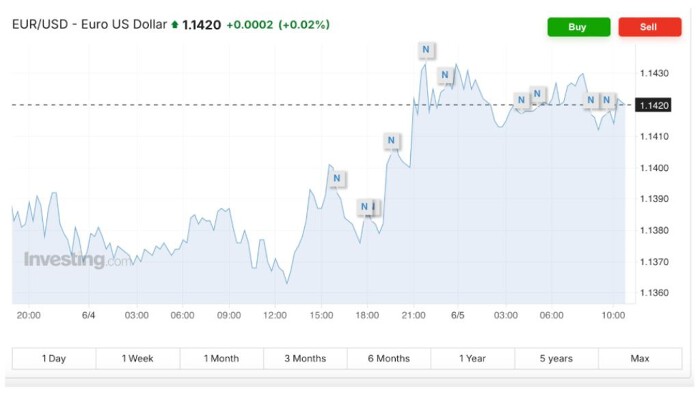Screen dimensions: 700x399
Task: Select the 1 Day timeframe tab
Action: coord(54,358)
